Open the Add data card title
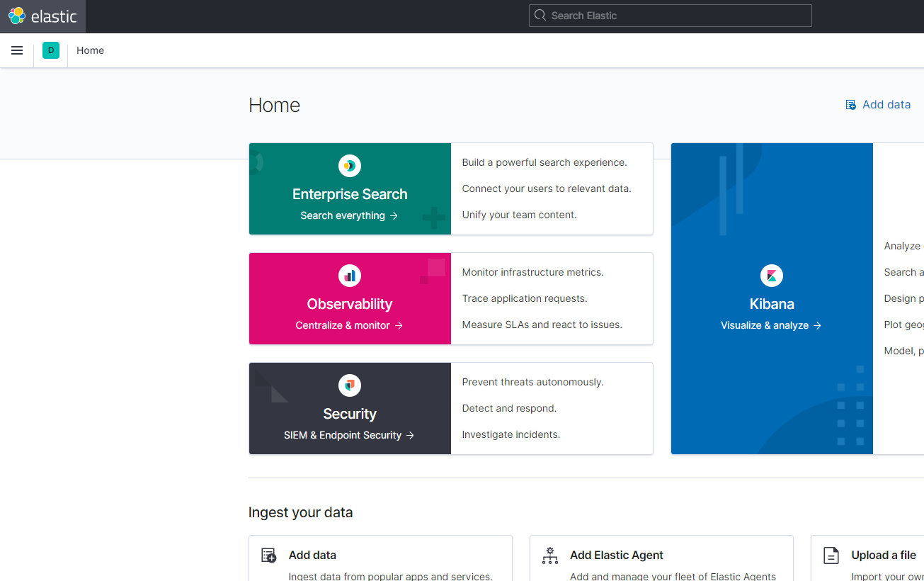This screenshot has width=924, height=581. (312, 555)
